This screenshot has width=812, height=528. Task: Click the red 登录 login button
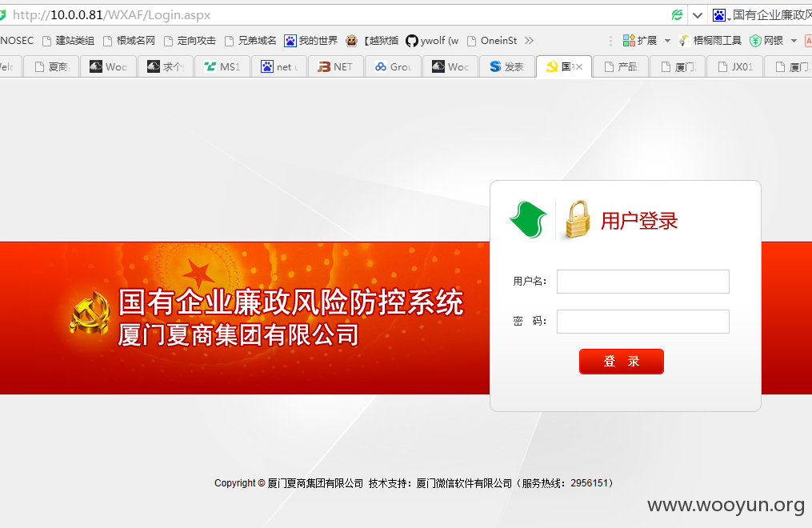pyautogui.click(x=621, y=362)
